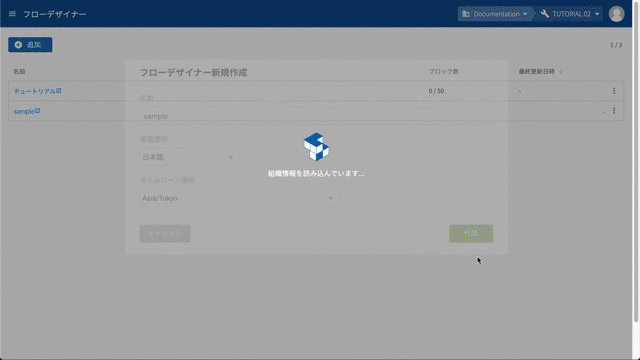The image size is (640, 360).
Task: Open the Documentation organization dropdown
Action: click(x=496, y=14)
